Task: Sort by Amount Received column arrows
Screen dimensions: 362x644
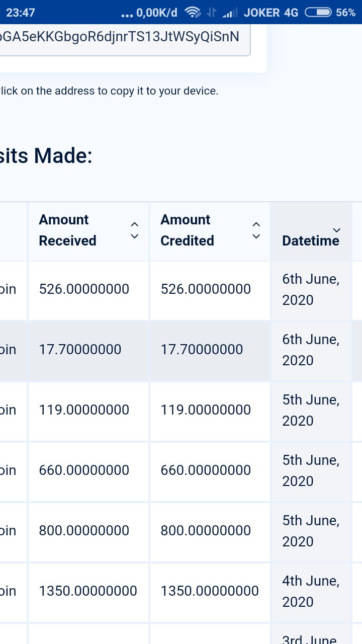Action: pos(134,230)
